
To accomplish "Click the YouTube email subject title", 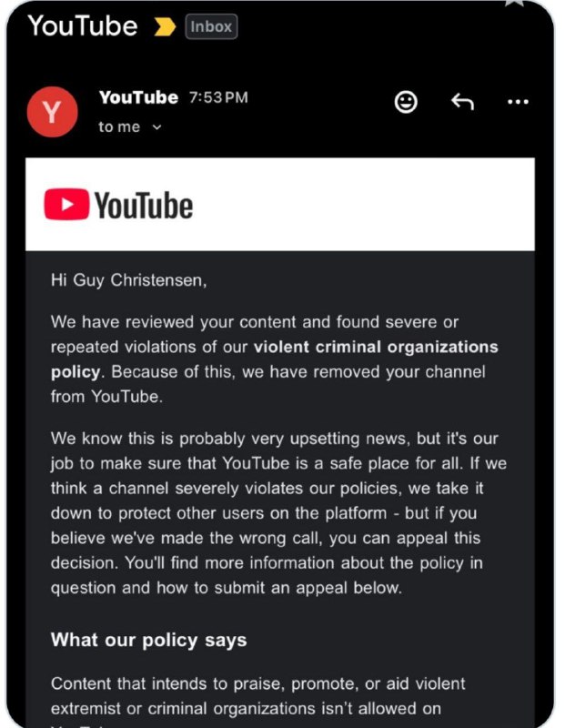I will [x=82, y=25].
